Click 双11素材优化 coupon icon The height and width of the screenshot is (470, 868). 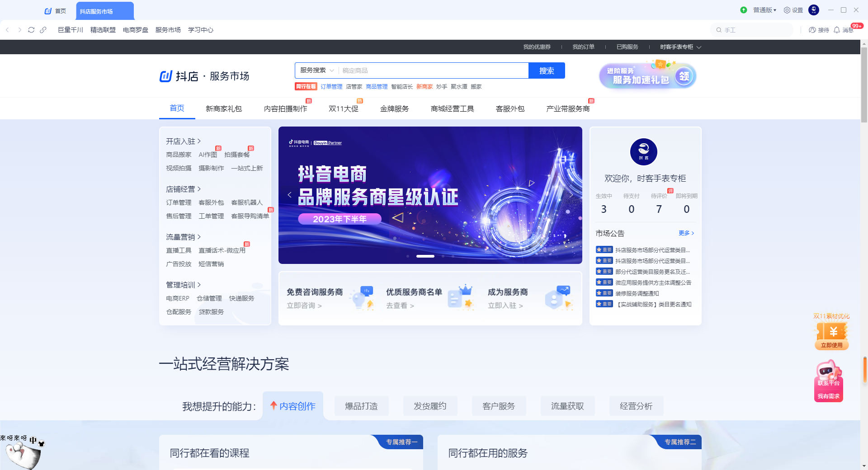(832, 332)
